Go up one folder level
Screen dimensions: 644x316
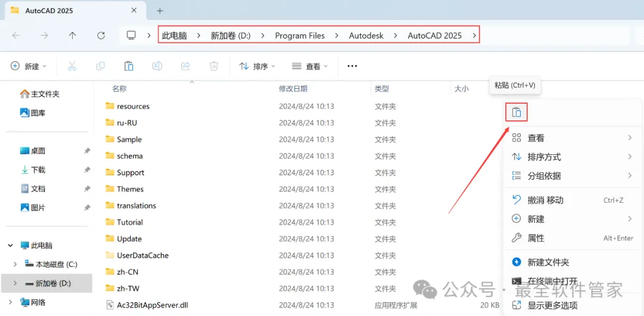pyautogui.click(x=72, y=35)
